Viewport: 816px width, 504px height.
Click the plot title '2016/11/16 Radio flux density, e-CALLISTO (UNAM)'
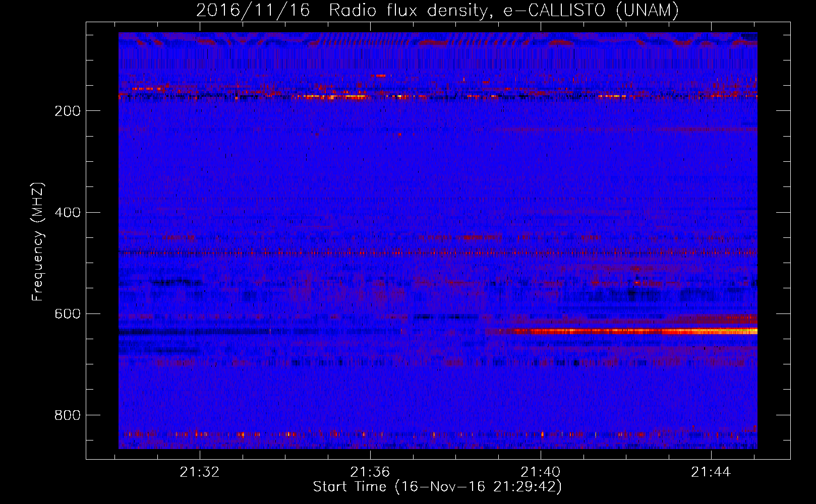437,11
